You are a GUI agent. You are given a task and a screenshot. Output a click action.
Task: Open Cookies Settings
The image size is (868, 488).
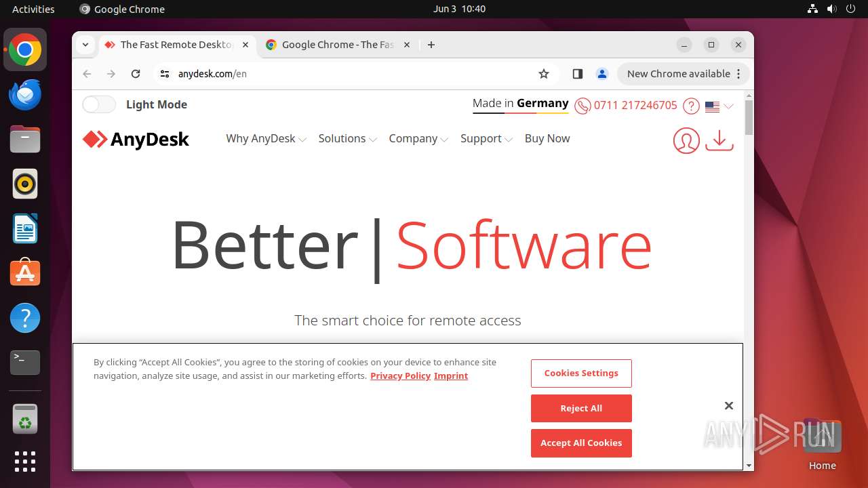tap(581, 373)
